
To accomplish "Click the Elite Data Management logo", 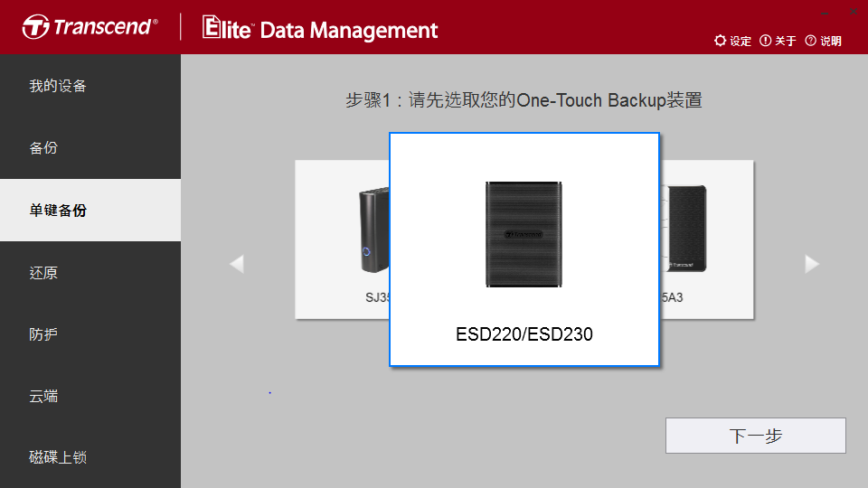I will [x=320, y=28].
